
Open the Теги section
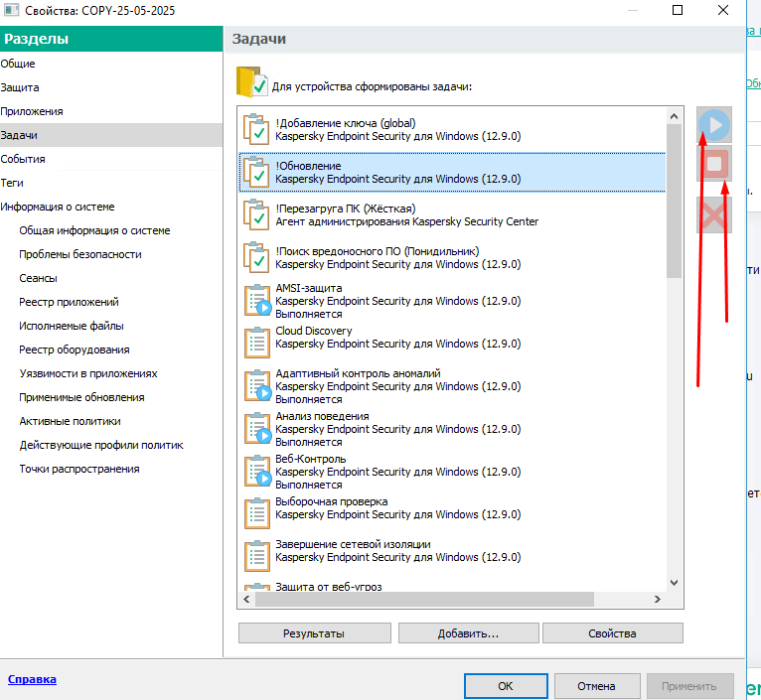click(111, 183)
